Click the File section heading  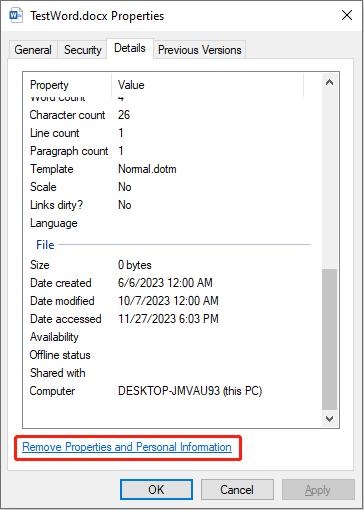click(45, 245)
